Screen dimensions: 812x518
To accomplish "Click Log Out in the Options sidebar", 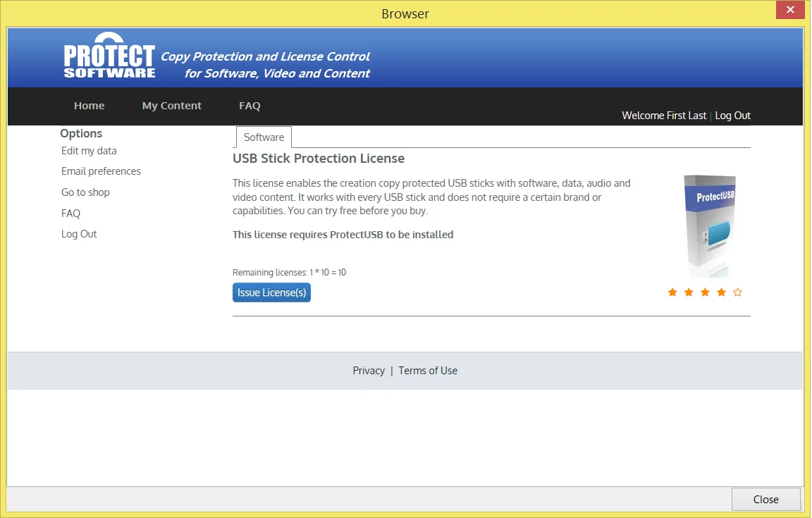I will coord(79,234).
